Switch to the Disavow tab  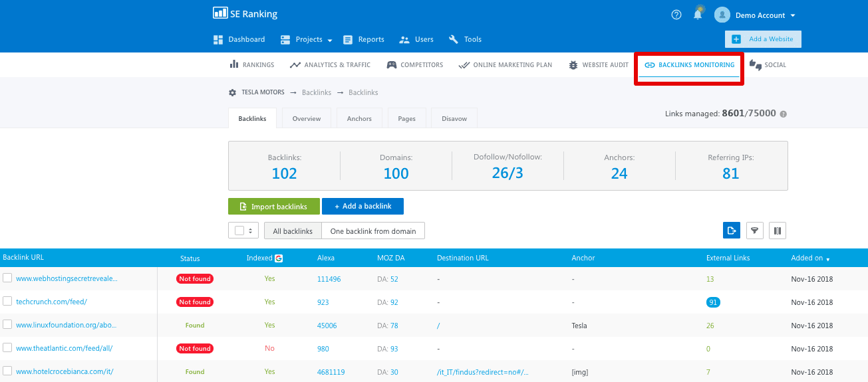point(454,118)
